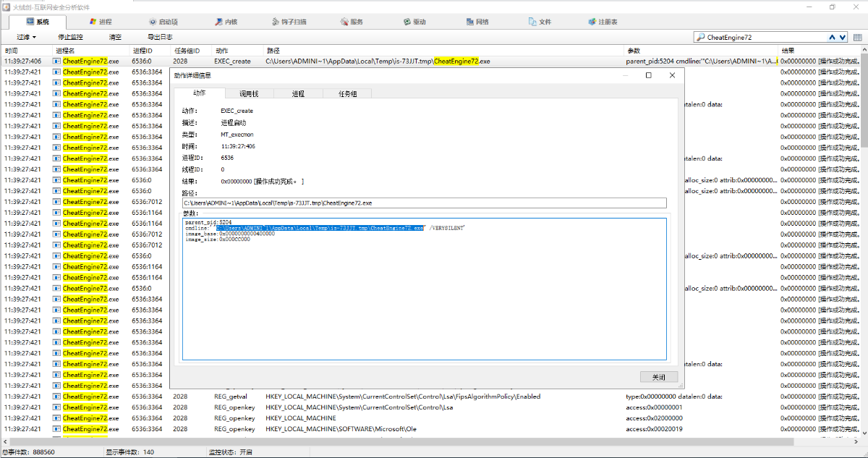
Task: Click the is-73JJT.tmp path cell in the first row
Action: pyautogui.click(x=378, y=62)
